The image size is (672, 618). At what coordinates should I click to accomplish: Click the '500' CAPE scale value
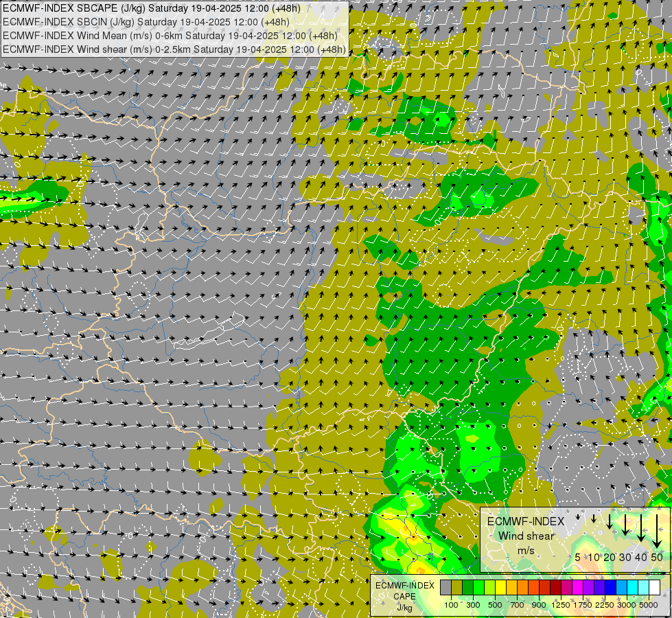point(495,605)
